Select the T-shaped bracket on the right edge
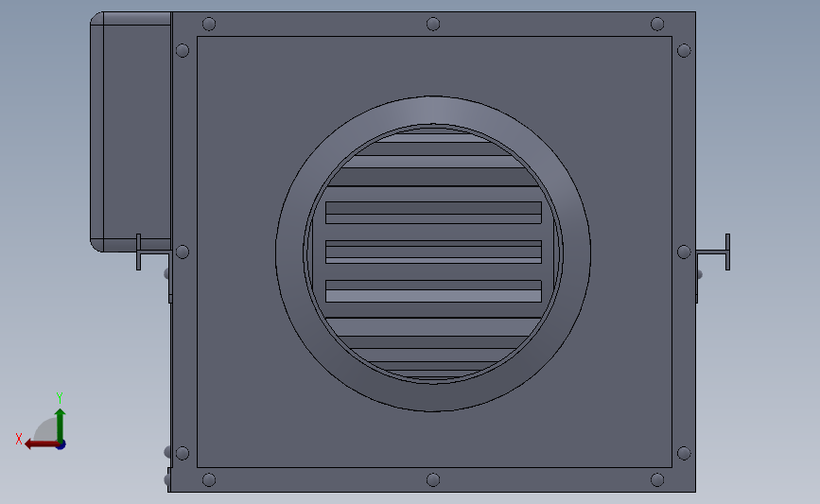Screen dimensions: 820x504 714,252
